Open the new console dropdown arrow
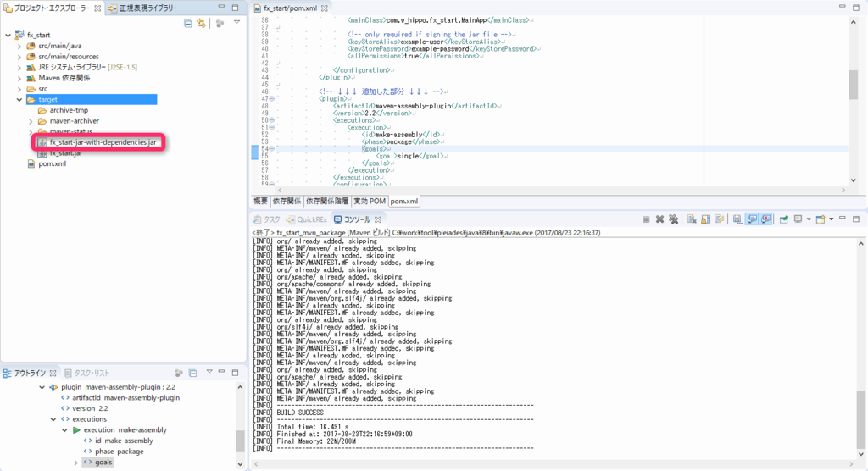Image resolution: width=868 pixels, height=471 pixels. coord(832,219)
